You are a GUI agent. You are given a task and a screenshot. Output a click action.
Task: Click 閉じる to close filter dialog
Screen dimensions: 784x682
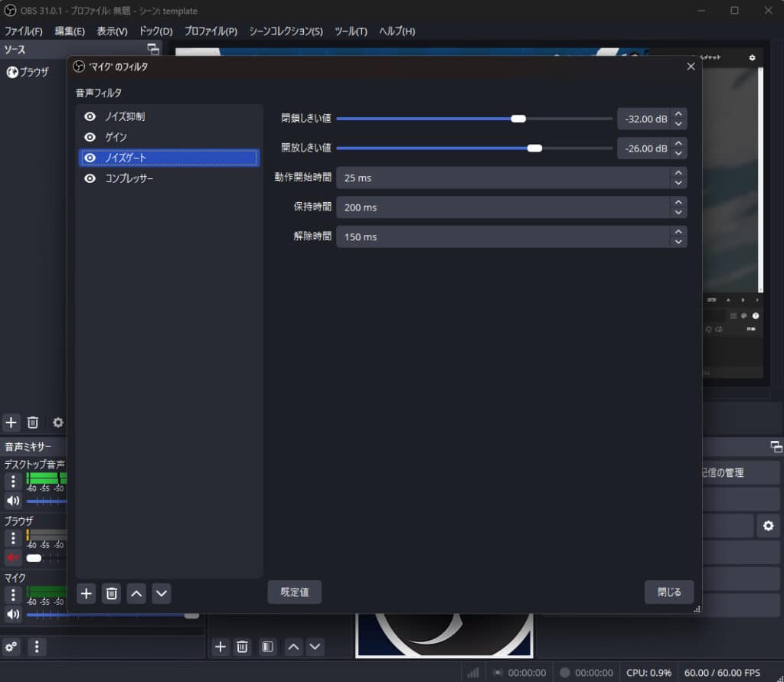pos(668,592)
